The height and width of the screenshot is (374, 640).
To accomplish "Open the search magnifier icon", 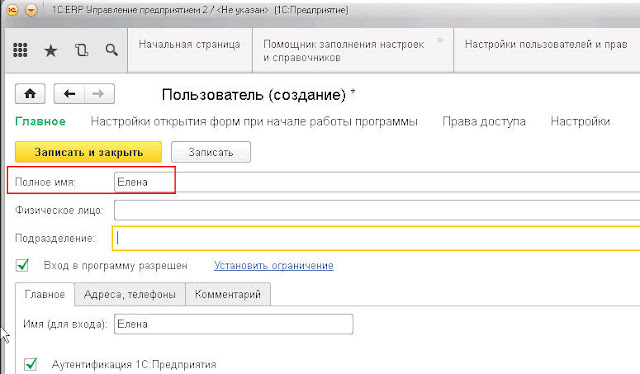I will point(111,50).
